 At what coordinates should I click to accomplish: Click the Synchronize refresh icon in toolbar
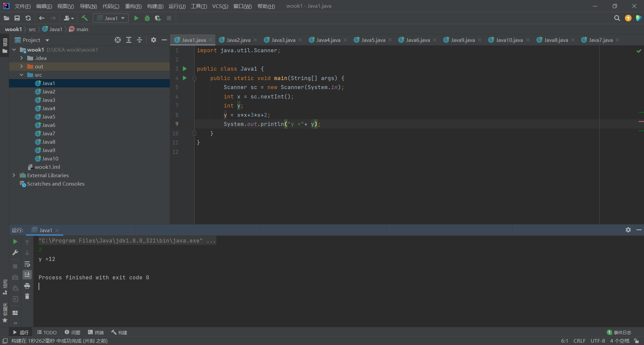point(28,18)
